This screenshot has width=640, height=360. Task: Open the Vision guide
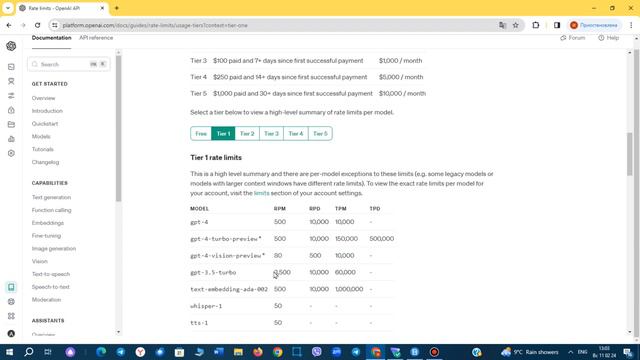click(x=40, y=261)
